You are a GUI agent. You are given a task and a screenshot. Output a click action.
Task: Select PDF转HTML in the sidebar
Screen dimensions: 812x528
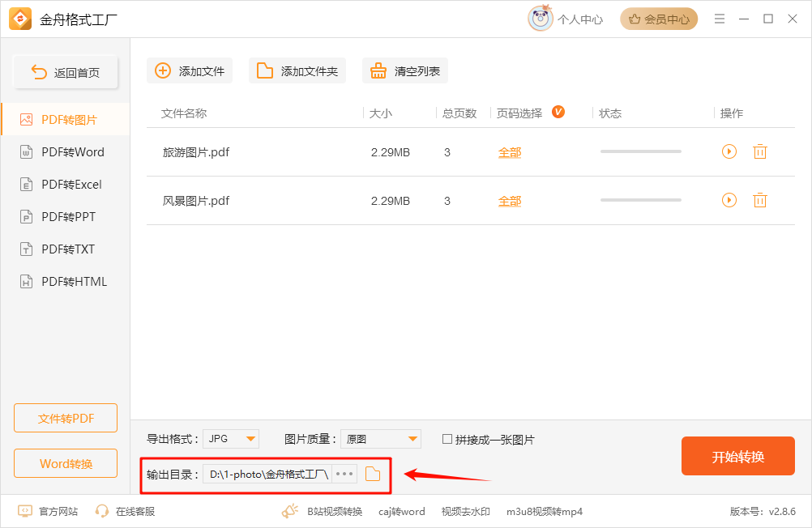[66, 282]
